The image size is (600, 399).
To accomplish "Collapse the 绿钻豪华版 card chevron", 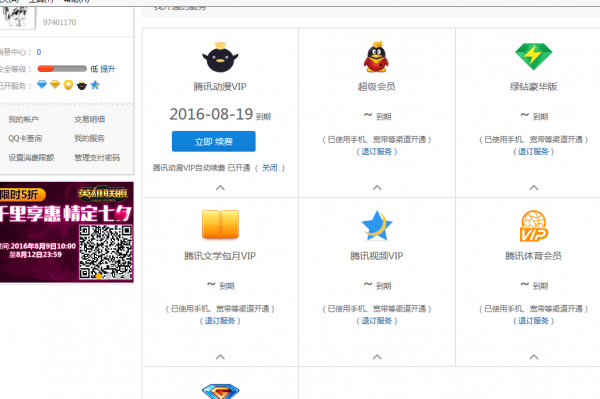I will [x=533, y=187].
